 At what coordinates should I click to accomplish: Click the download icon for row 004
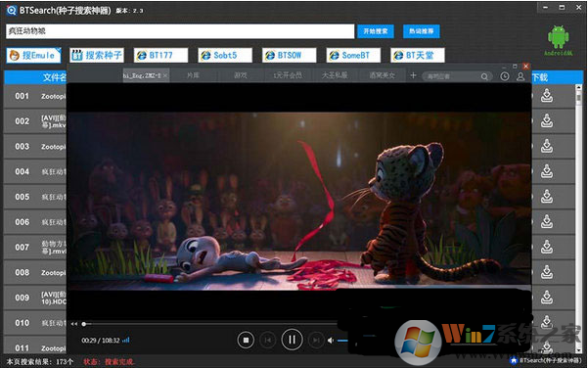tap(547, 171)
